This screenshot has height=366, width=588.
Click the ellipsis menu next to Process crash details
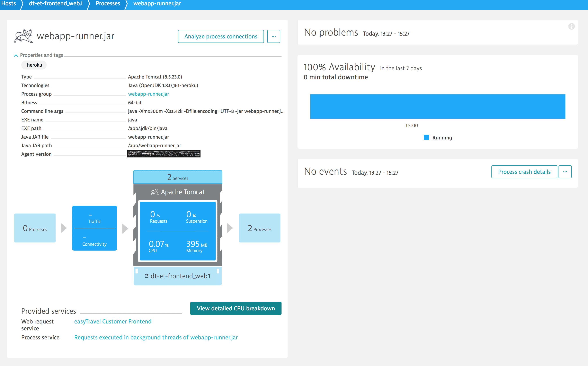click(x=565, y=172)
